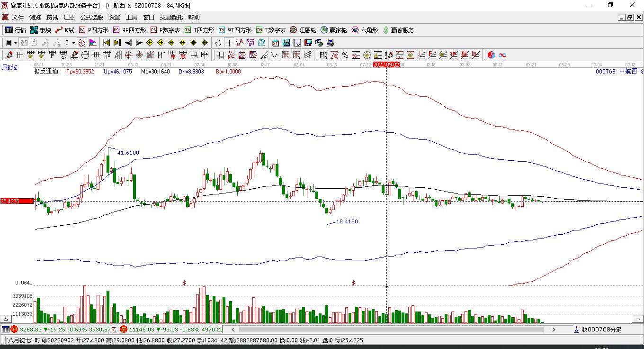Jump to the last bar
644x349 pixels.
117,43
